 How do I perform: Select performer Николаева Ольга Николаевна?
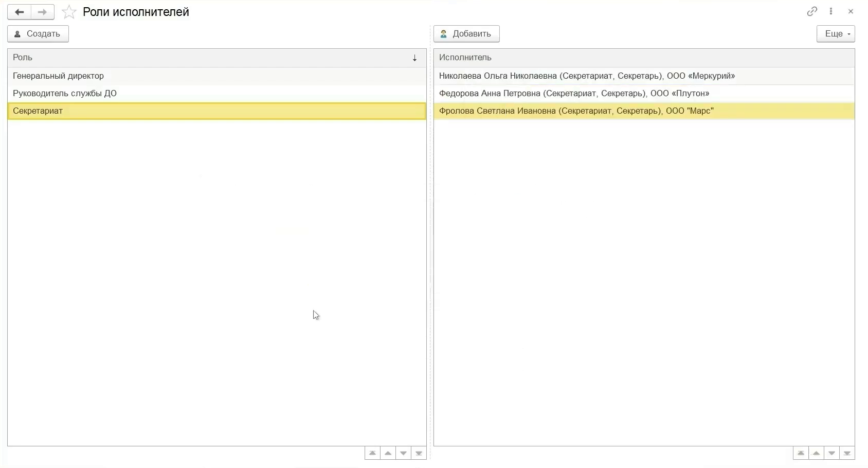(587, 76)
